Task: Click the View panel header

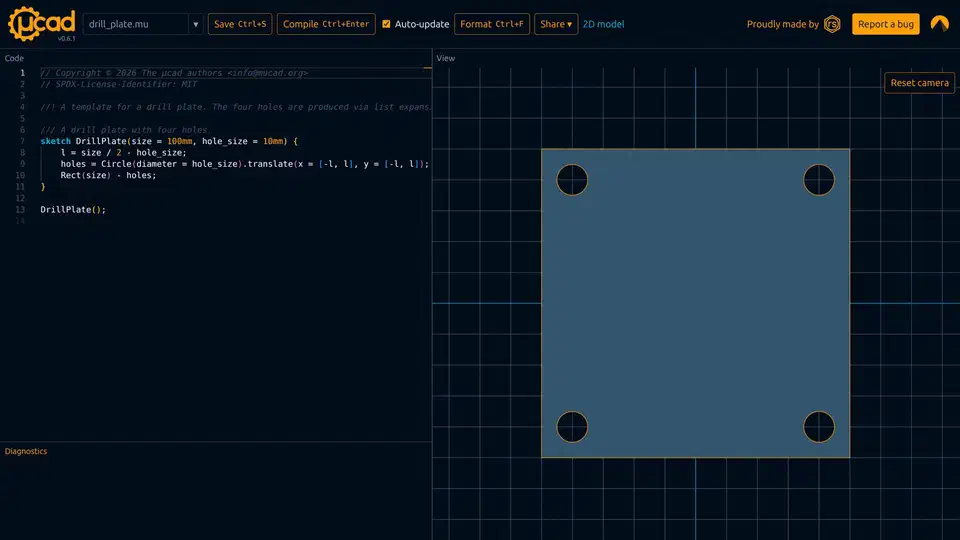Action: [x=446, y=58]
